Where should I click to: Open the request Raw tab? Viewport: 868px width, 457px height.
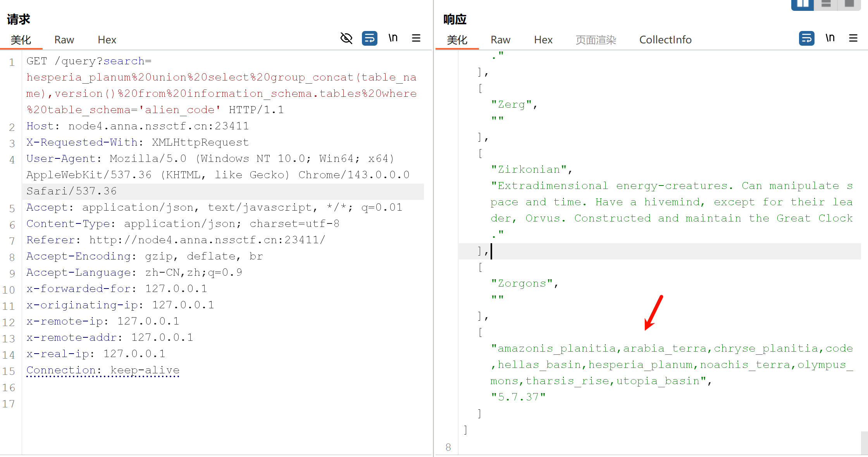coord(64,40)
